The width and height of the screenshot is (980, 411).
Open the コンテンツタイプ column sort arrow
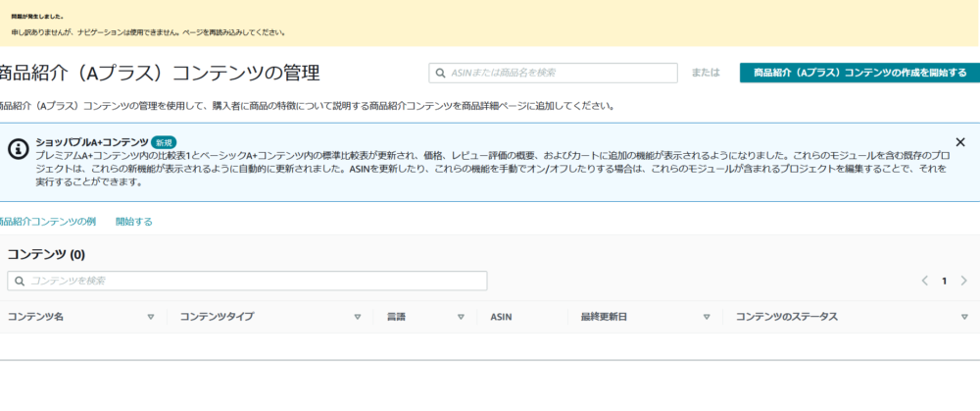click(x=357, y=317)
